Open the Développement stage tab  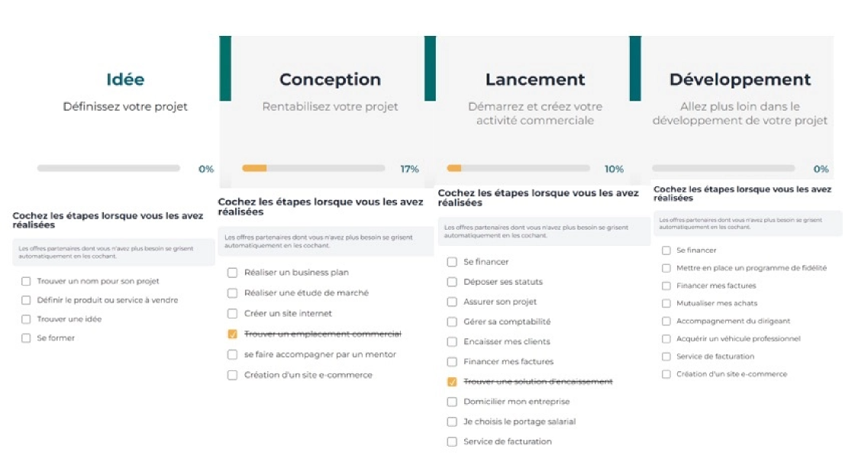point(740,79)
